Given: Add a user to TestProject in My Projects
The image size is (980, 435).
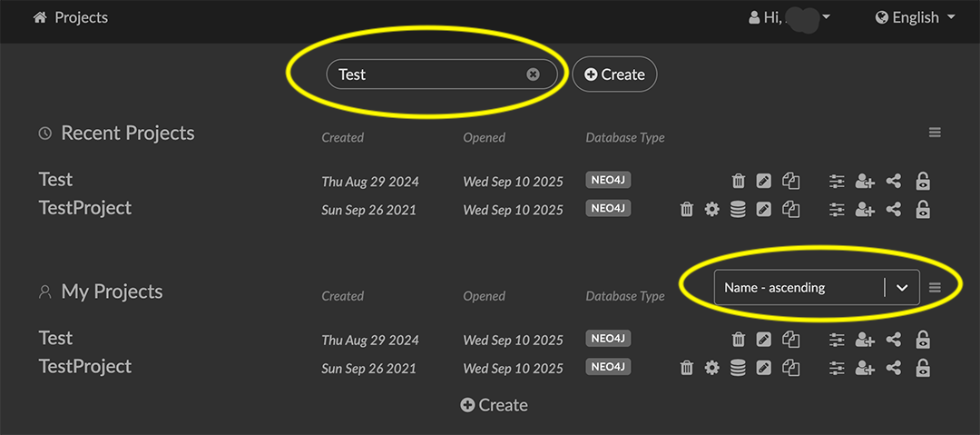Looking at the screenshot, I should coord(865,368).
